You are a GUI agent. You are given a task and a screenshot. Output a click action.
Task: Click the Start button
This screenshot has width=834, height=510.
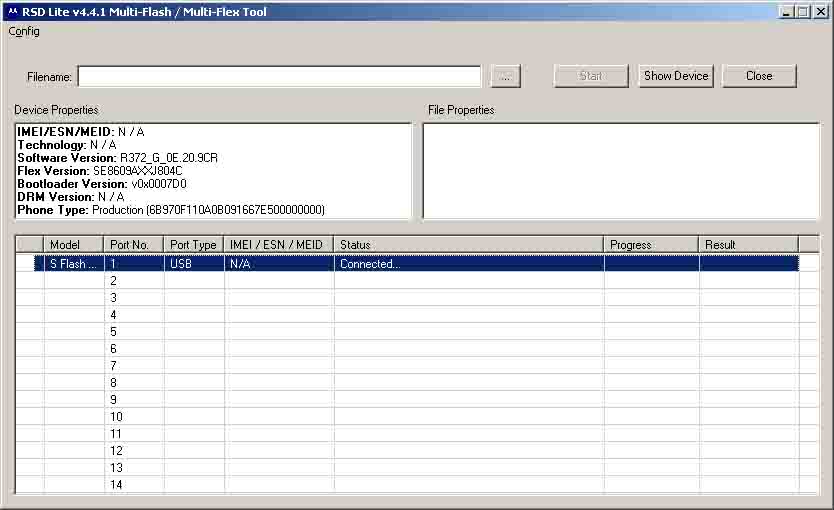click(591, 76)
